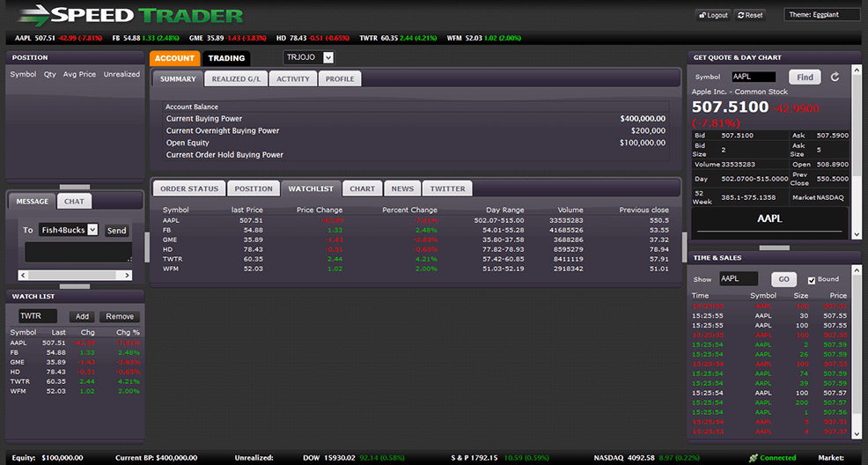
Task: Click the Percent Change column header
Action: [x=409, y=210]
